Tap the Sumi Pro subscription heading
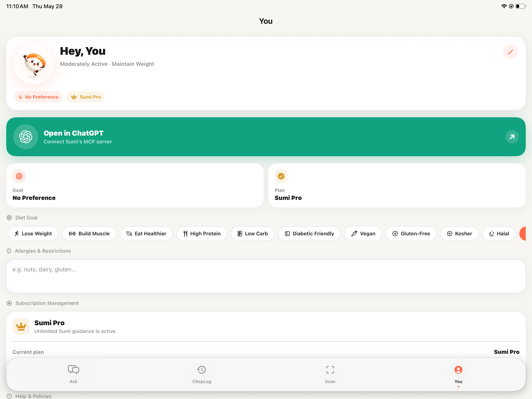Image resolution: width=532 pixels, height=399 pixels. (x=49, y=323)
